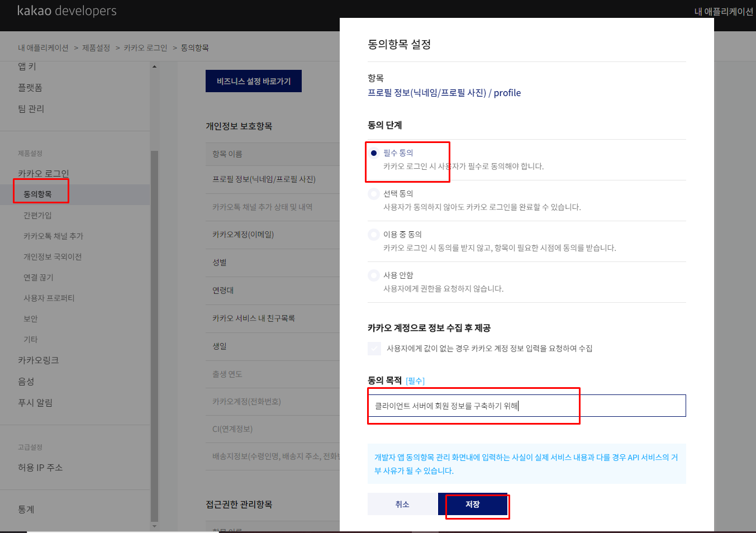
Task: Click the 동의 목적 text input field
Action: (526, 406)
